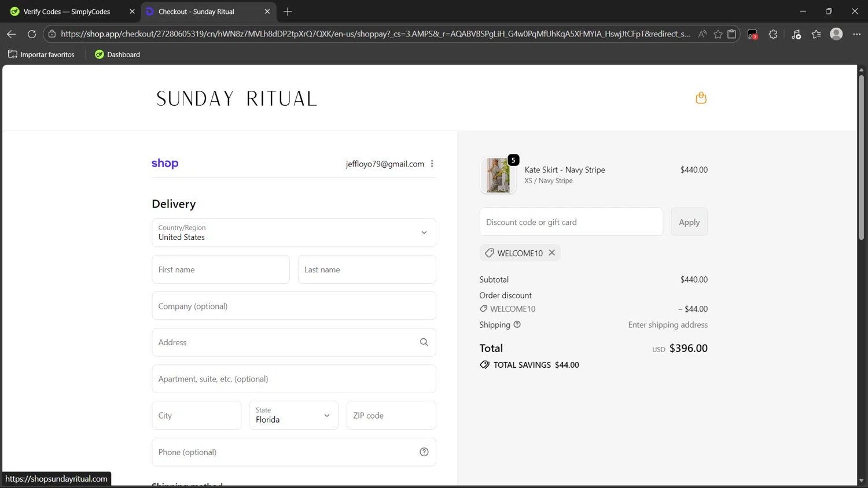The height and width of the screenshot is (488, 868).
Task: Click the XS / Navy Stripe variant text
Action: [549, 181]
